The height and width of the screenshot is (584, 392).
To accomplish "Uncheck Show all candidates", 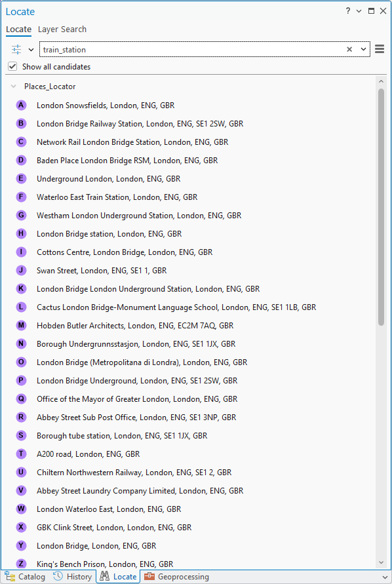I will point(12,67).
